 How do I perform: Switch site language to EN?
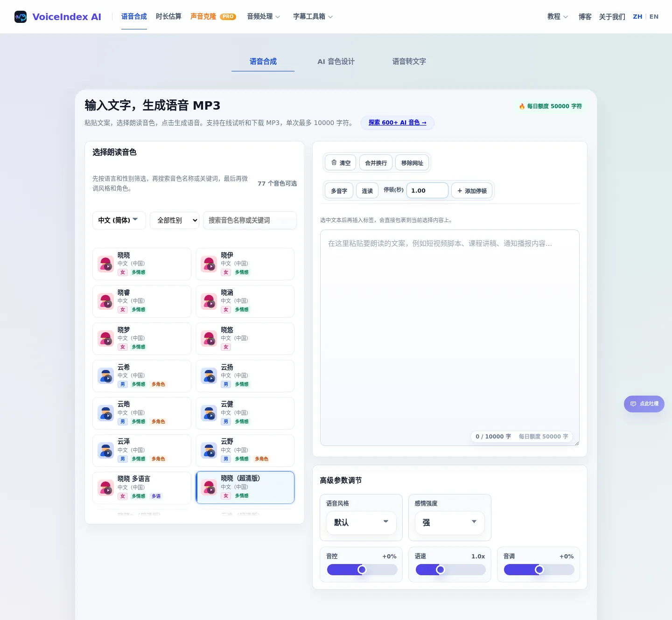coord(654,17)
